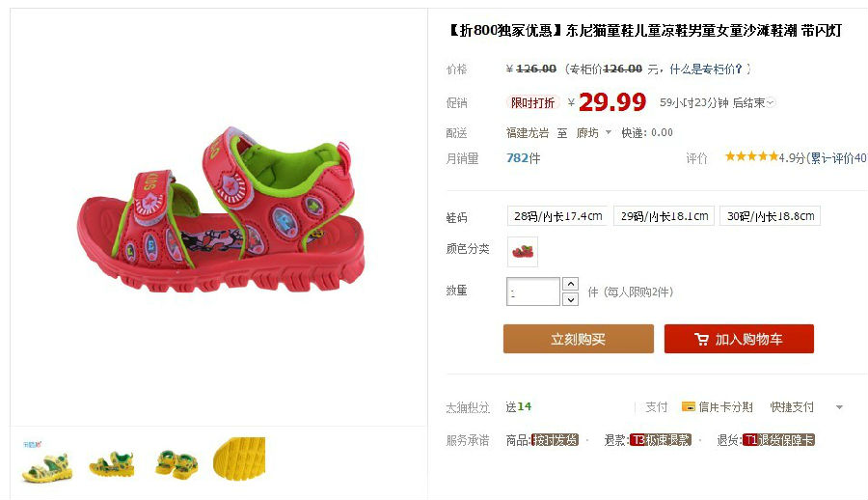
Task: Decrease quantity with the down stepper arrow
Action: [x=570, y=299]
